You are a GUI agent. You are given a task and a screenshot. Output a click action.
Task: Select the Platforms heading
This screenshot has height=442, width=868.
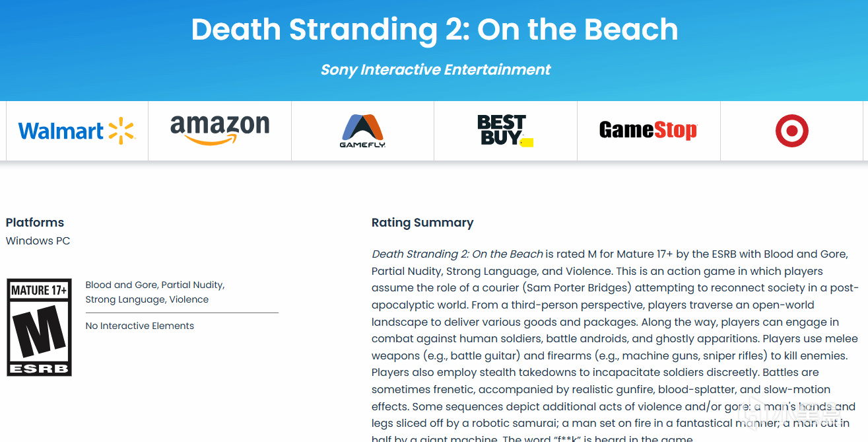click(x=35, y=223)
